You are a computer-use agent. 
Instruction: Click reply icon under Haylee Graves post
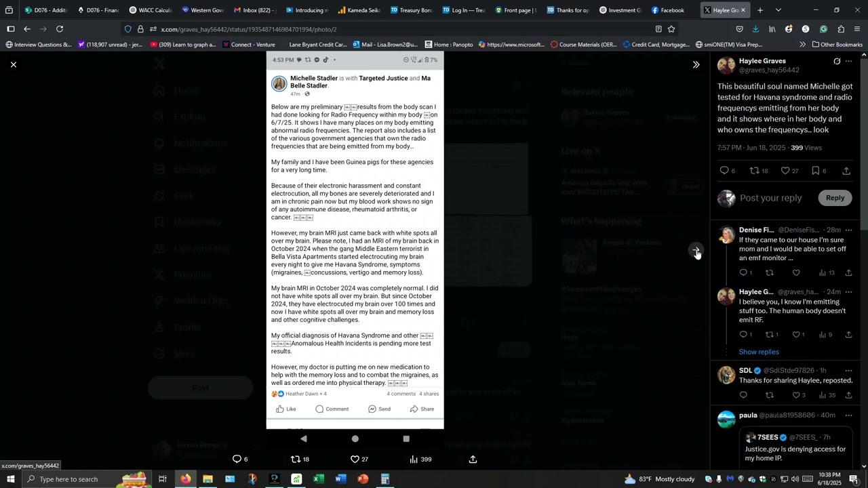coord(724,171)
